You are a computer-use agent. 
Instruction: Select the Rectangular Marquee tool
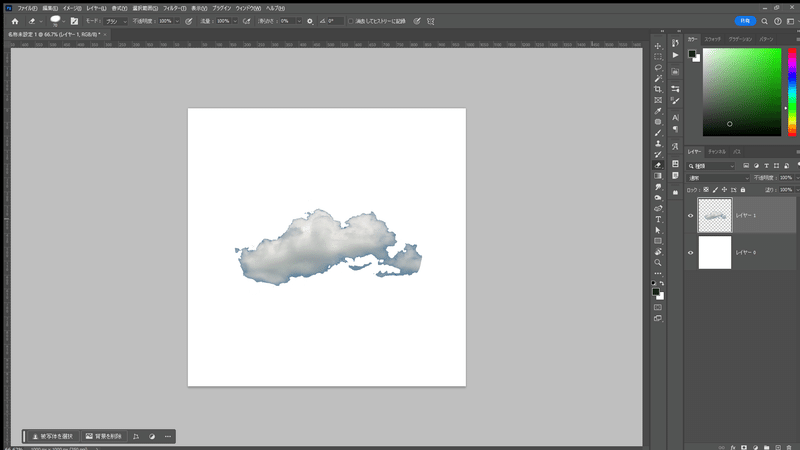(658, 57)
